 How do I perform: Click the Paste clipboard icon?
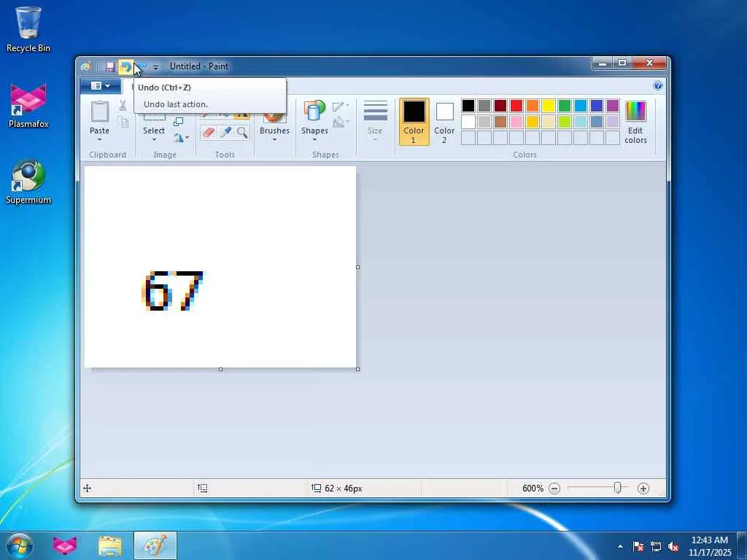(x=99, y=112)
